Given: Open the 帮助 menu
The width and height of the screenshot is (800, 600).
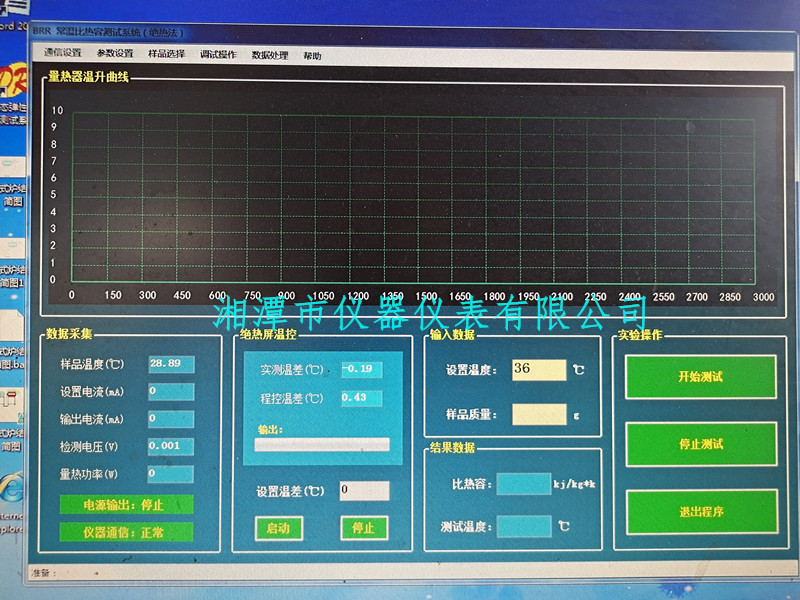Looking at the screenshot, I should (x=312, y=56).
